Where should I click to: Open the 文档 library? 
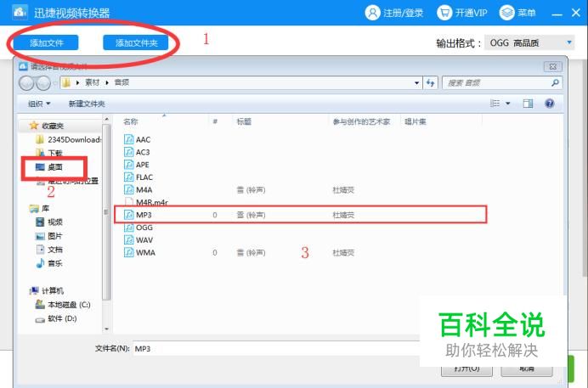click(x=49, y=250)
